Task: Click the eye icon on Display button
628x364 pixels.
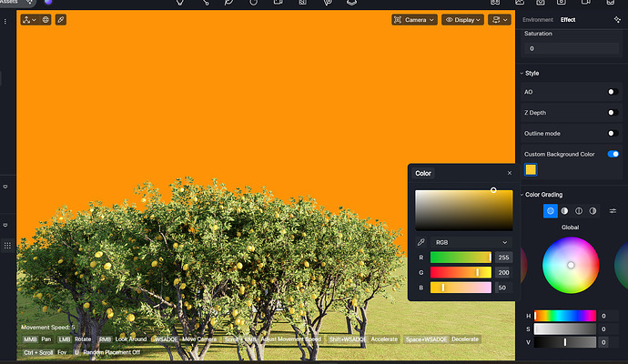Action: point(450,20)
